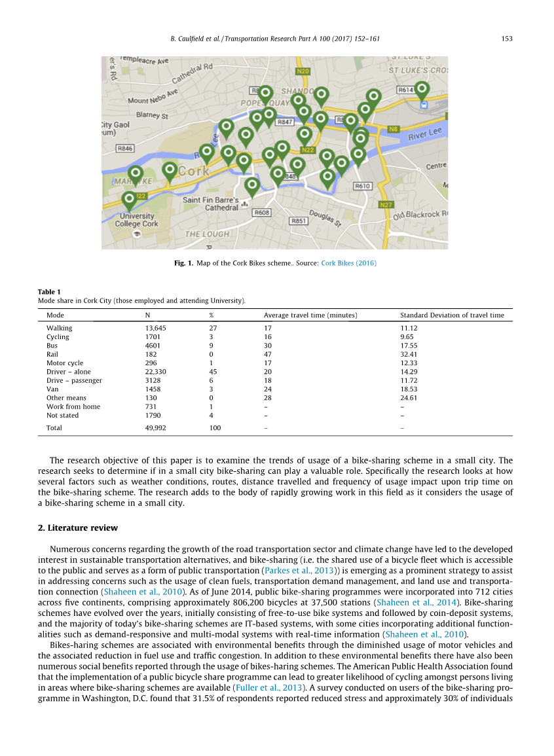The width and height of the screenshot is (554, 756).
Task: Click the page number 153
Action: tap(506, 39)
